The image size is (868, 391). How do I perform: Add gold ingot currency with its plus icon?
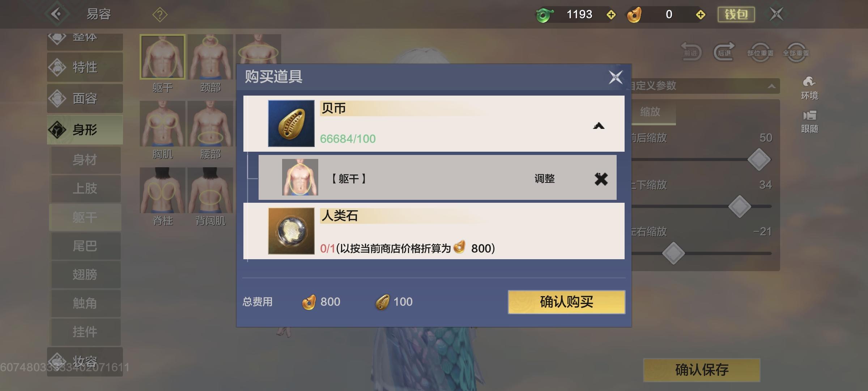(x=701, y=15)
